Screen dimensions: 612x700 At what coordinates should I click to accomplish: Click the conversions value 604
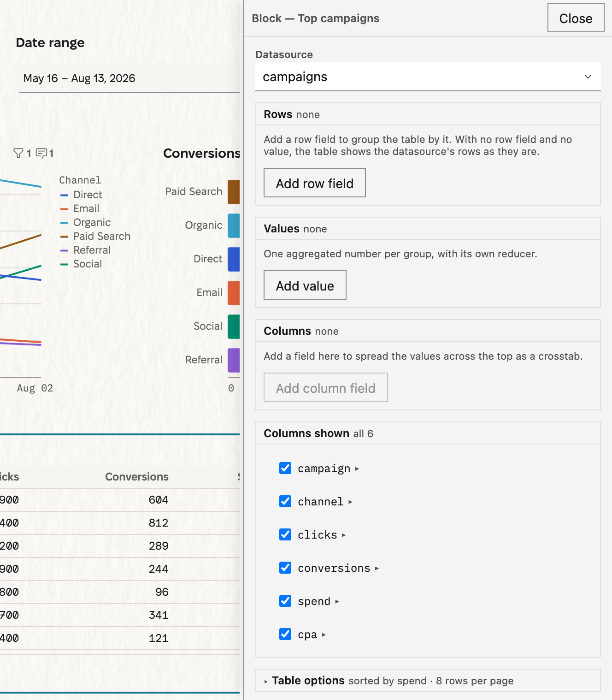159,500
